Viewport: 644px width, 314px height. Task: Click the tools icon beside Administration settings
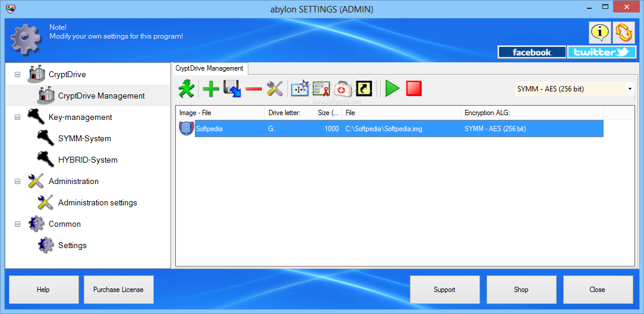(46, 202)
